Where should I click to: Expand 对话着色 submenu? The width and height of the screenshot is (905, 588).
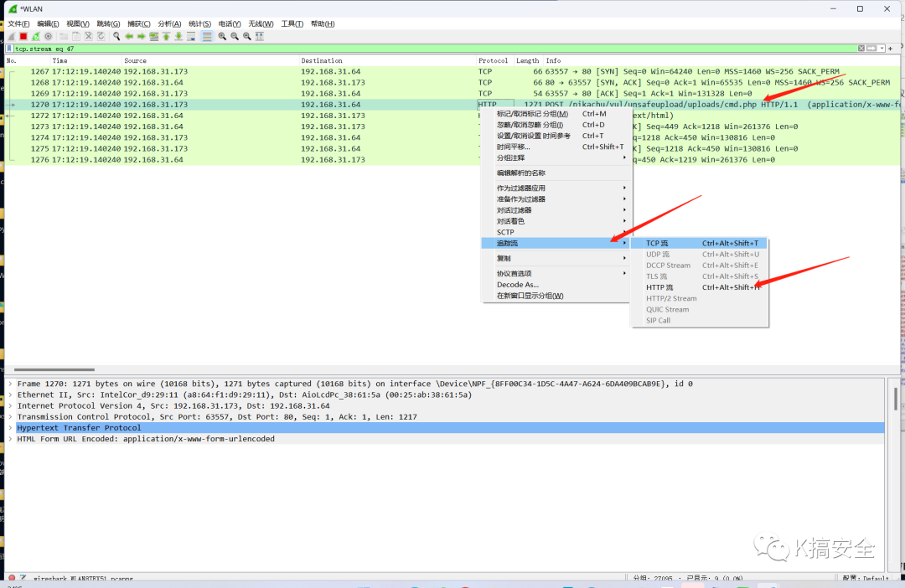[556, 221]
